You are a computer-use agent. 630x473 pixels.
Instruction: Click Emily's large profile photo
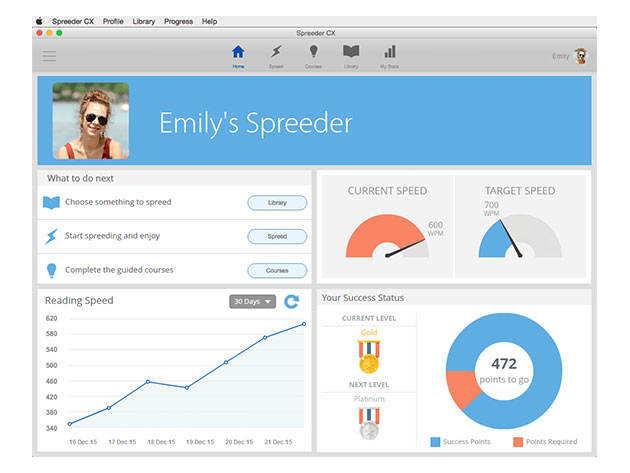[x=91, y=121]
